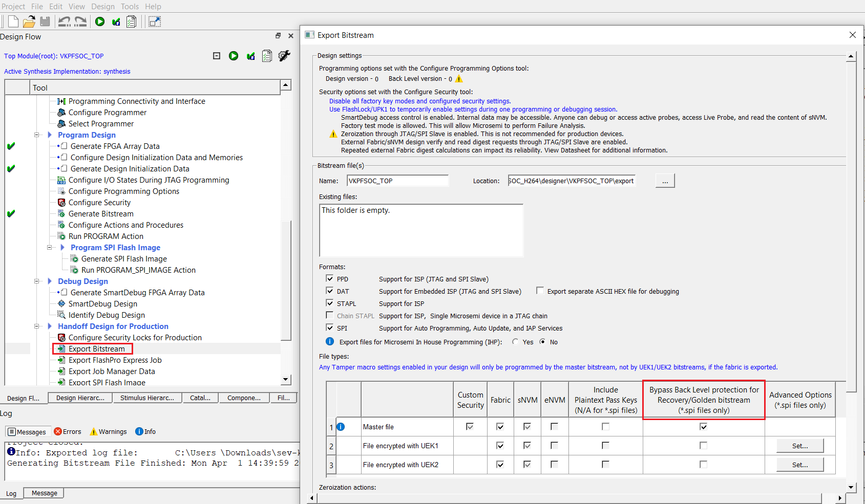Click the toolbar run-with-checkmark icon
Viewport: 865px width, 504px height.
(x=116, y=21)
